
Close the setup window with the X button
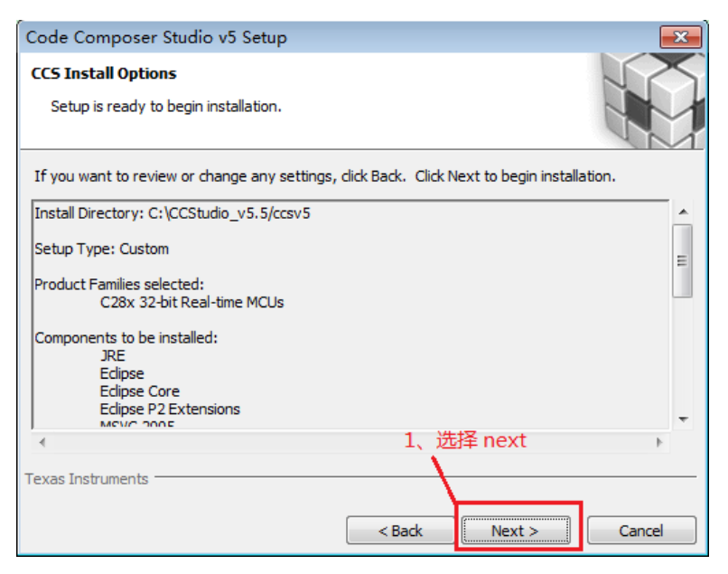[x=680, y=37]
